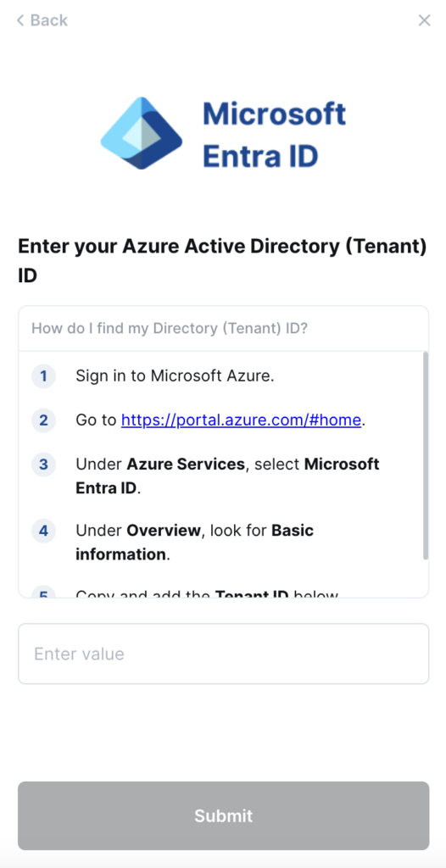
Task: Select the partially visible step 5 badge
Action: [43, 593]
